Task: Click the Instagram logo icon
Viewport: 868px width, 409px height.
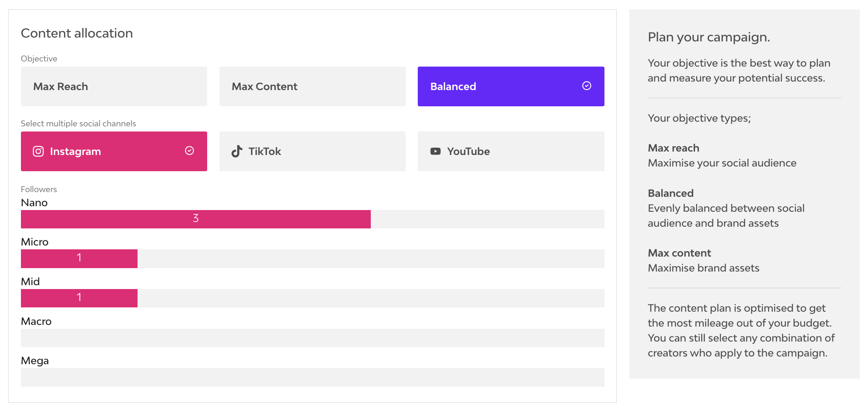Action: coord(38,152)
